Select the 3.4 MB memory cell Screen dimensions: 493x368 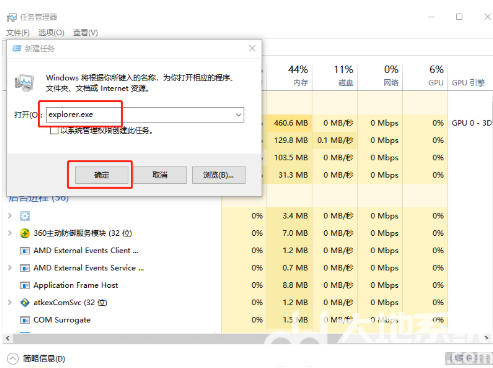click(x=290, y=216)
